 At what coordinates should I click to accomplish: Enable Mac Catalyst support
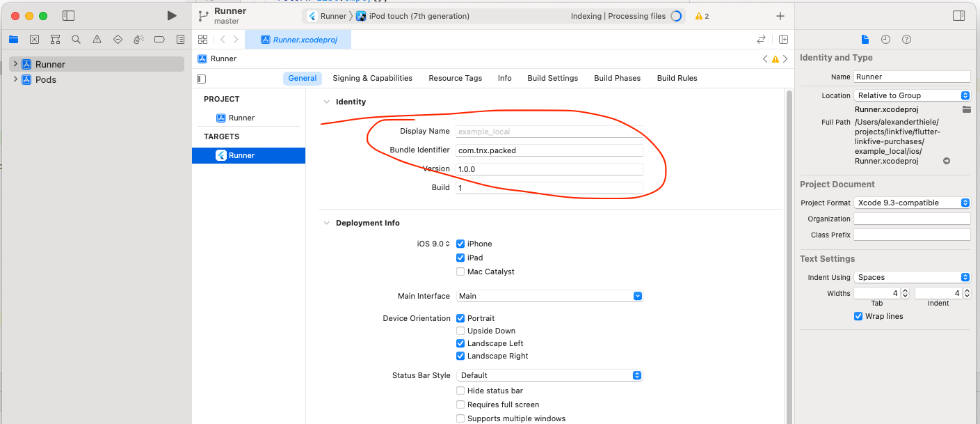pos(460,272)
